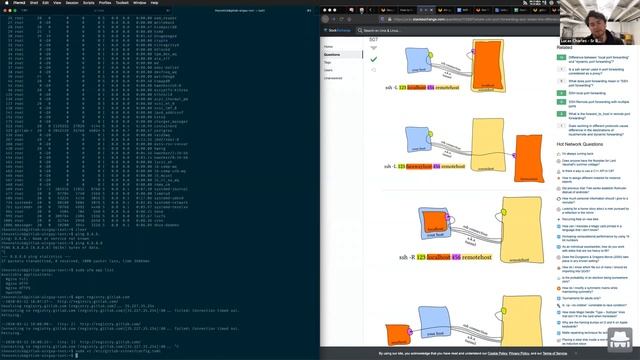Image resolution: width=640 pixels, height=360 pixels.
Task: Click the Stack Exchange logo in header
Action: coord(337,30)
